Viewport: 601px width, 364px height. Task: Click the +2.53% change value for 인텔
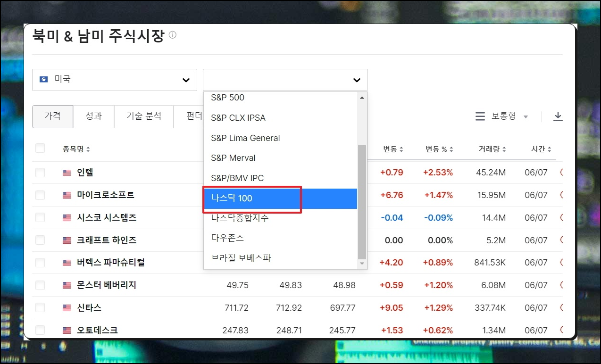(438, 173)
